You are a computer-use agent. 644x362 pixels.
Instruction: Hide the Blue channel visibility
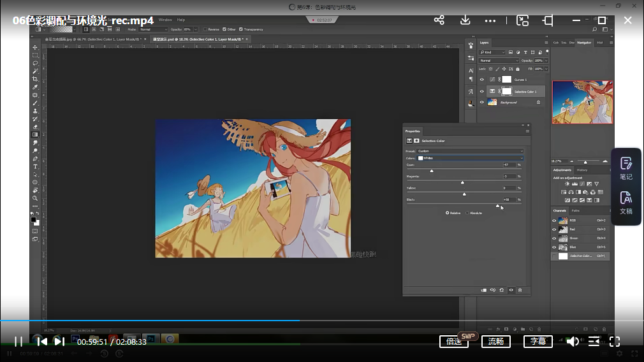tap(554, 247)
